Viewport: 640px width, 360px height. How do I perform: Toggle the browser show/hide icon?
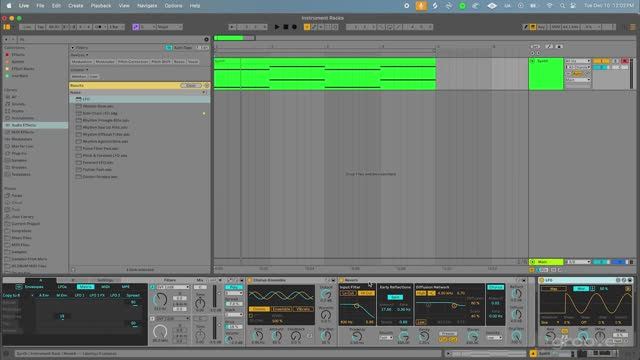(7, 27)
